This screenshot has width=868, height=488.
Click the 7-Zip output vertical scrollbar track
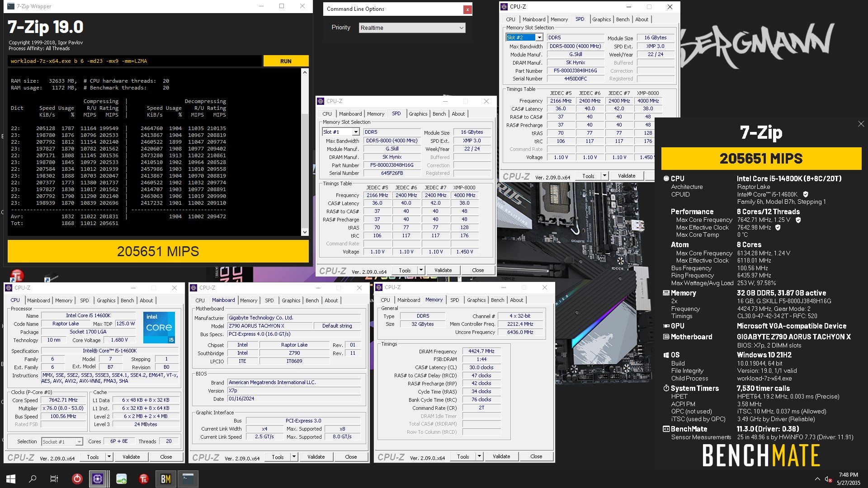tap(305, 152)
